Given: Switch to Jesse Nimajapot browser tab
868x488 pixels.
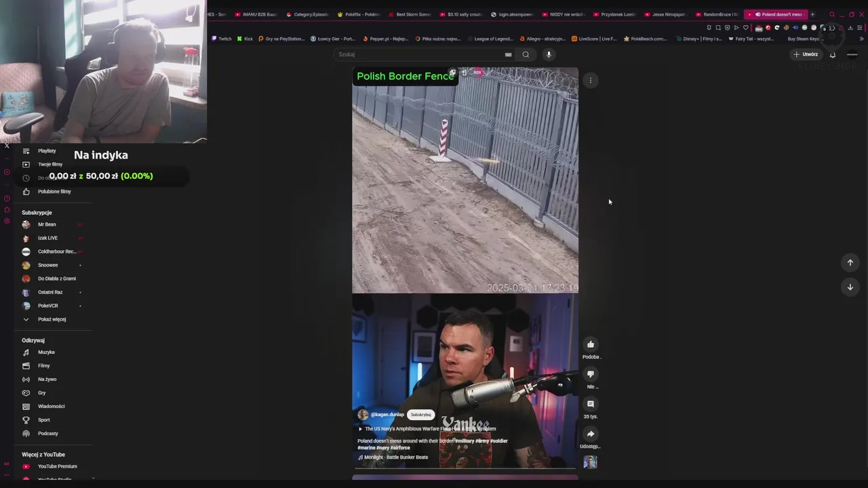Looking at the screenshot, I should [x=665, y=14].
